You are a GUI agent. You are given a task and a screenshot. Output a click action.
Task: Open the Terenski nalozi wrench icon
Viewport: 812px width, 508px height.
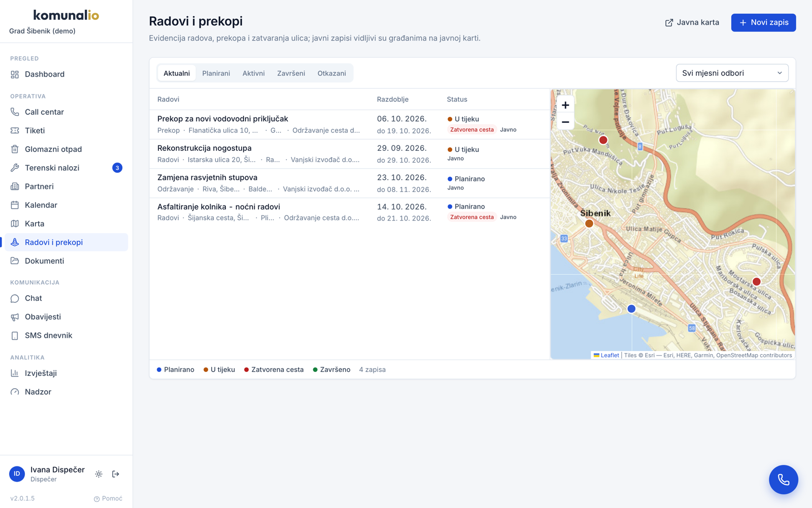pyautogui.click(x=15, y=168)
